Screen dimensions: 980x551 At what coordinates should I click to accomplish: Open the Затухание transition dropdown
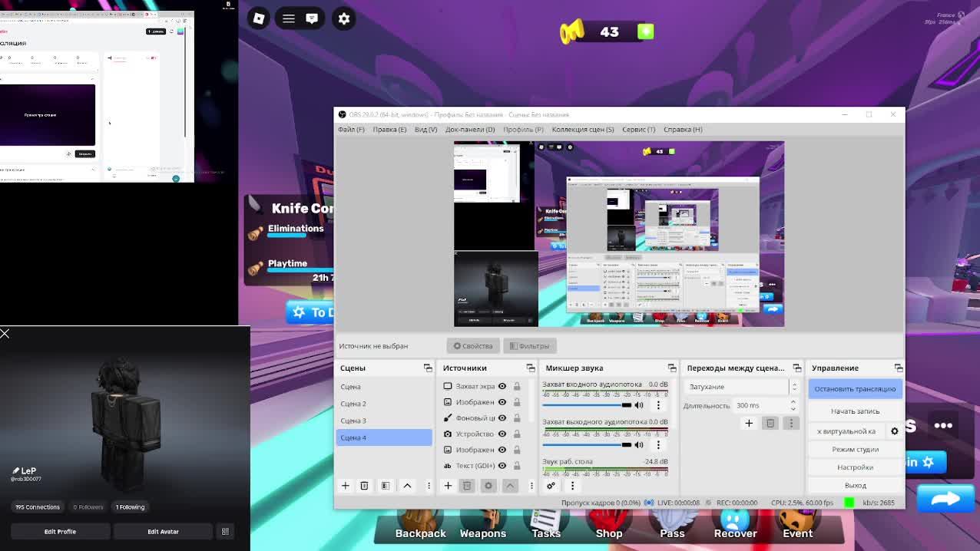click(x=741, y=387)
